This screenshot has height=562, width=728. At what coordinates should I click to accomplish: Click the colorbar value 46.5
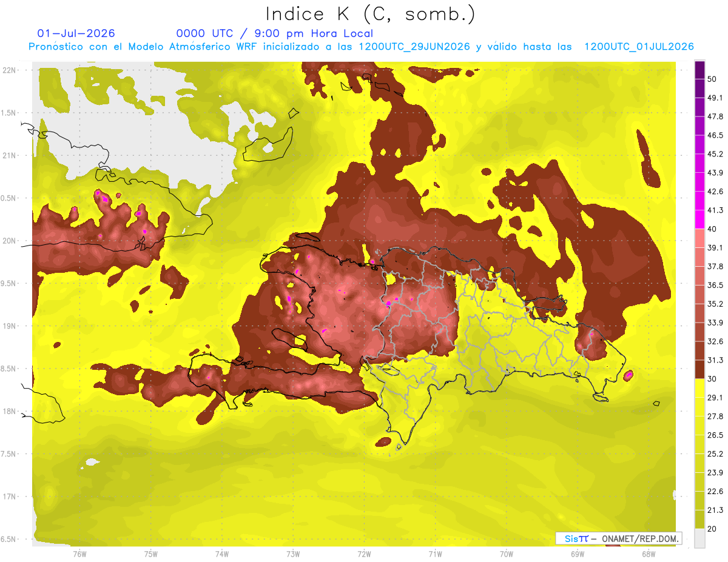[x=715, y=135]
